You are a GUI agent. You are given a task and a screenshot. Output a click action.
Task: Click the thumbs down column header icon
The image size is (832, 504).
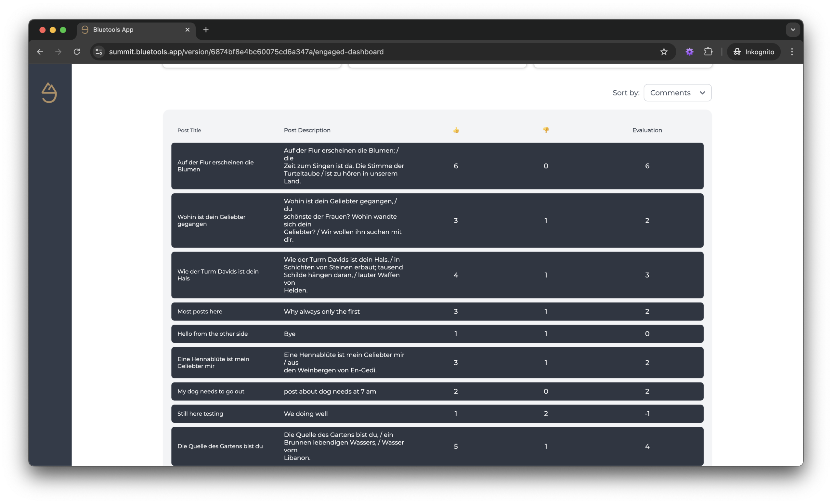coord(546,130)
